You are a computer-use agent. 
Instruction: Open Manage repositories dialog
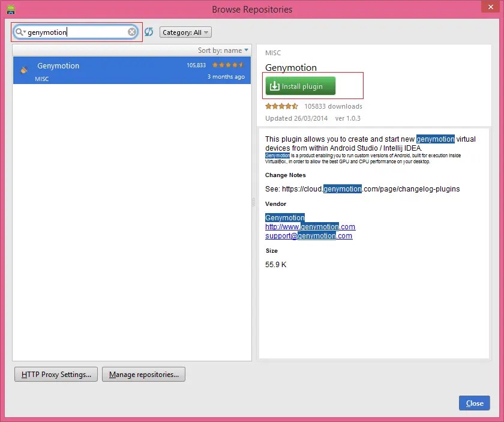click(143, 375)
